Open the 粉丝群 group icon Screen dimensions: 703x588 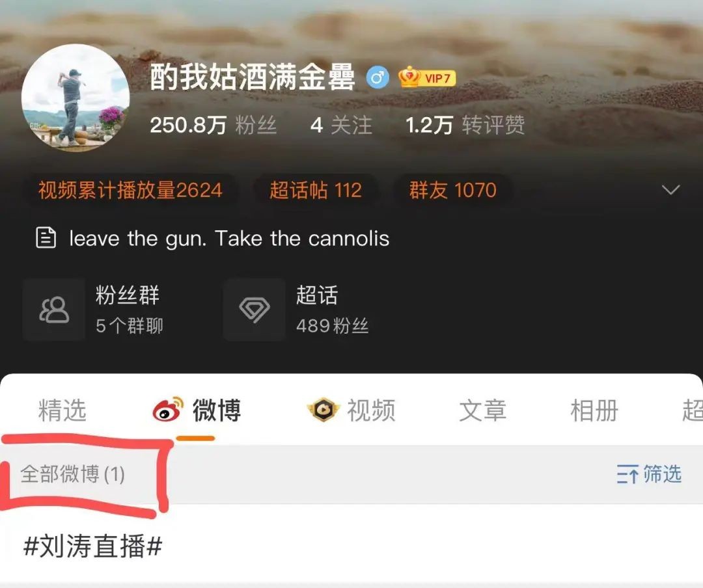(54, 310)
